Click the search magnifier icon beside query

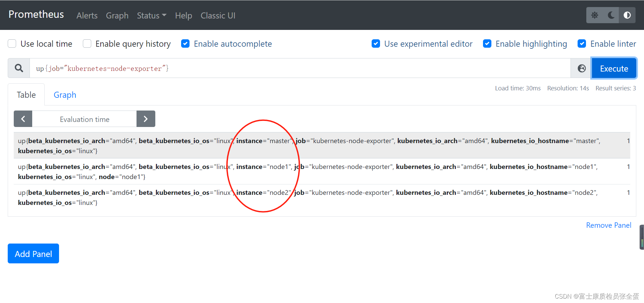click(x=19, y=68)
